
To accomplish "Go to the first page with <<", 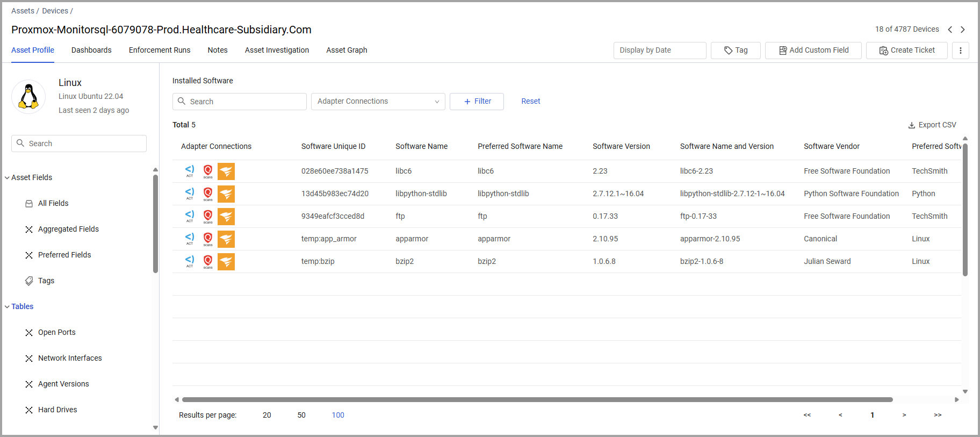I will [807, 415].
